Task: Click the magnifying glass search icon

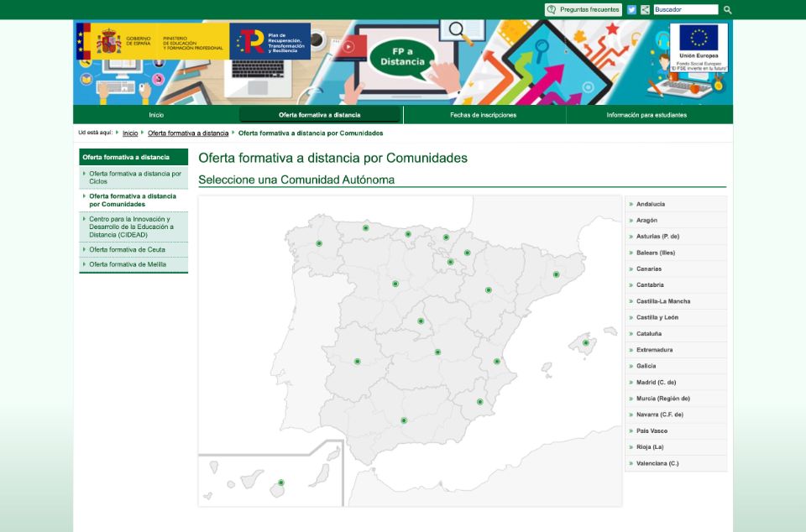Action: pos(728,10)
